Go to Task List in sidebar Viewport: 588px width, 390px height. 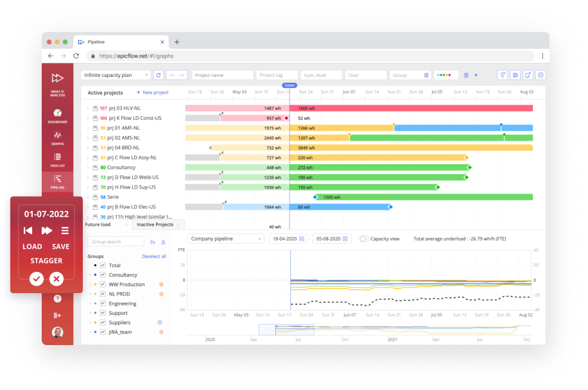(57, 159)
